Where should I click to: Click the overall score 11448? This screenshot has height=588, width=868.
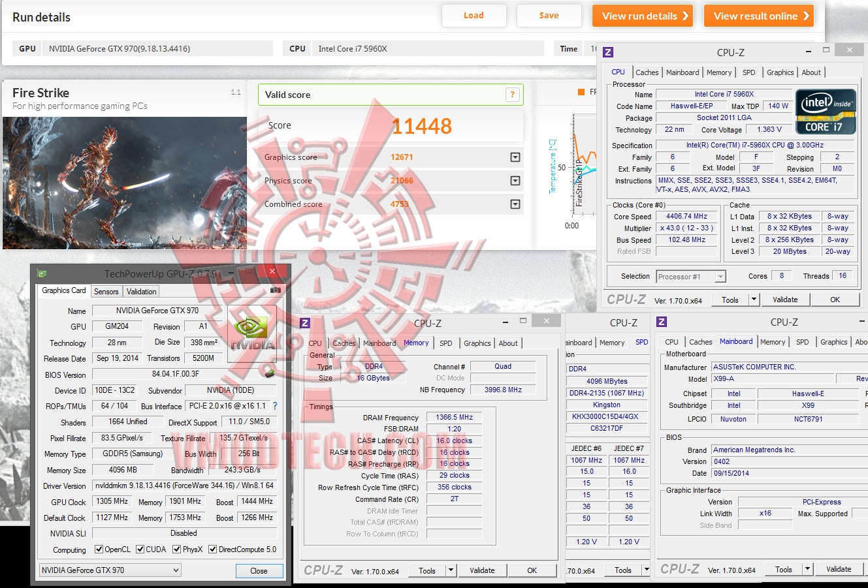click(x=421, y=126)
